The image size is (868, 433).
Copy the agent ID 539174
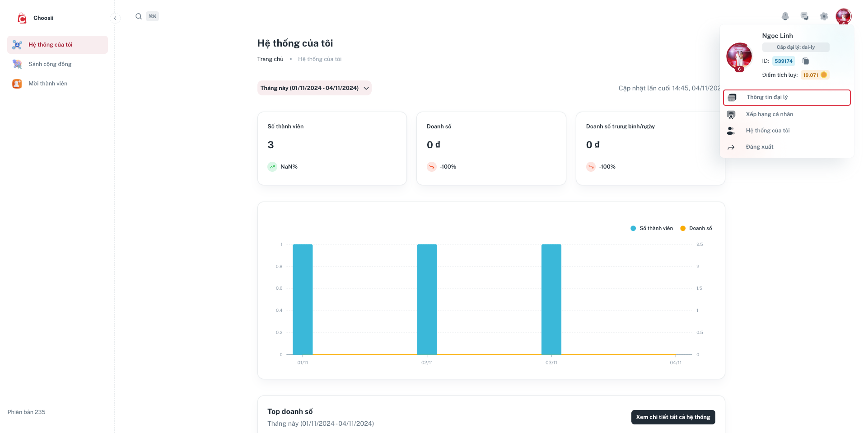(806, 61)
